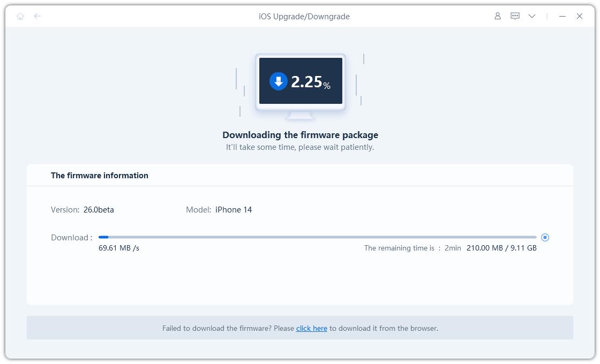
Task: Select the speech-bubble support icon
Action: coord(514,16)
